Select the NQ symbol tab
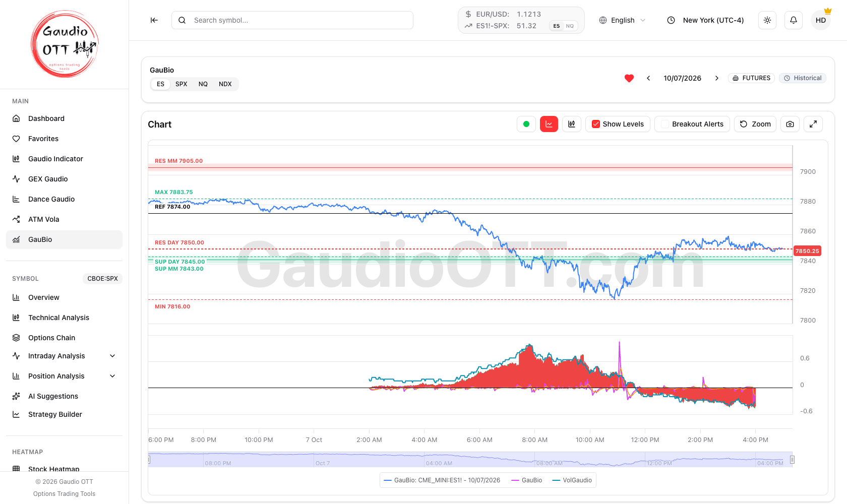The height and width of the screenshot is (504, 847). coord(203,84)
